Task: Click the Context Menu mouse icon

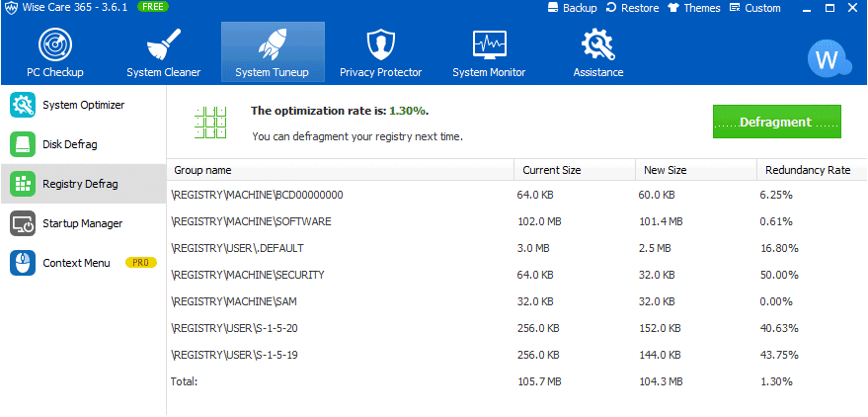Action: click(23, 263)
